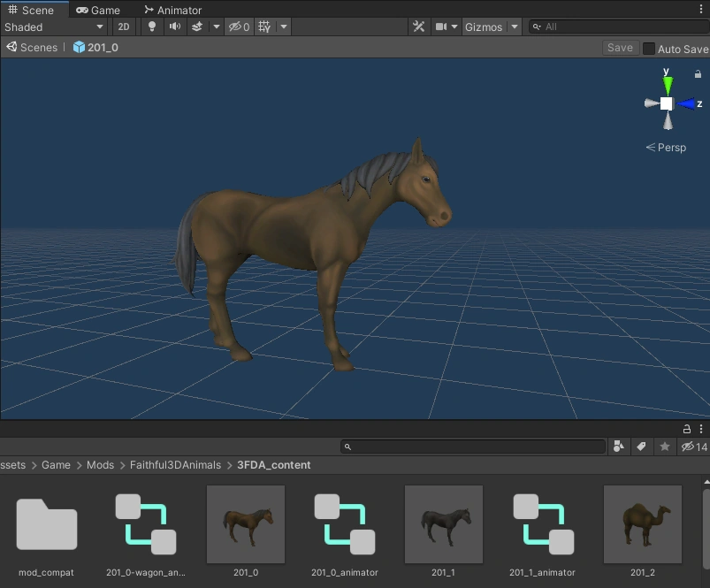The image size is (710, 588).
Task: Toggle the scene grid icon
Action: click(264, 27)
